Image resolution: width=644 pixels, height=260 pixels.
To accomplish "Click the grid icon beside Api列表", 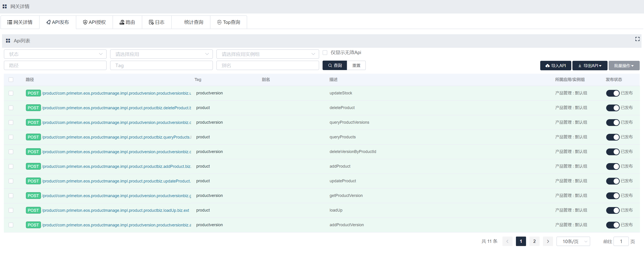I will click(x=8, y=41).
